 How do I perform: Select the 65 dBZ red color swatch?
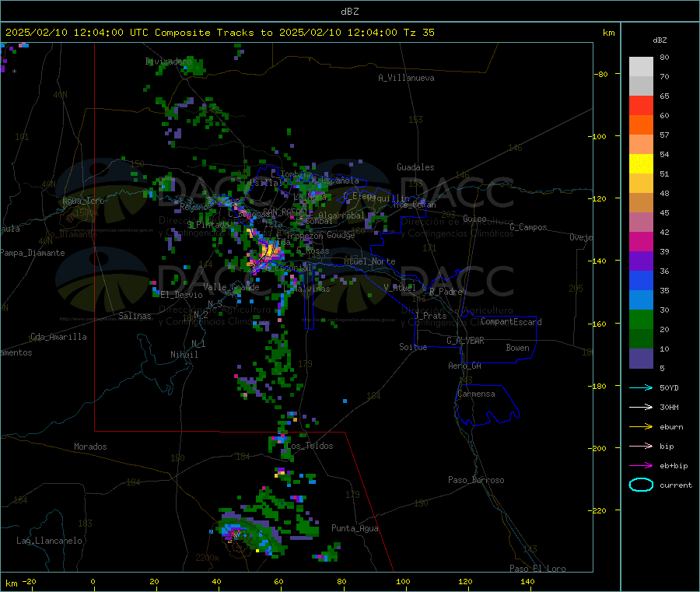pyautogui.click(x=641, y=105)
